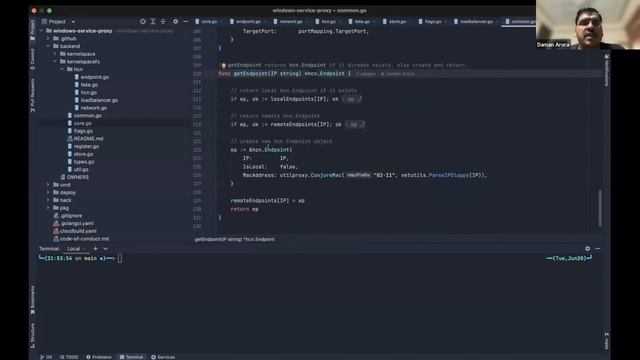
Task: Expand the kernelspace folder
Action: coord(55,54)
